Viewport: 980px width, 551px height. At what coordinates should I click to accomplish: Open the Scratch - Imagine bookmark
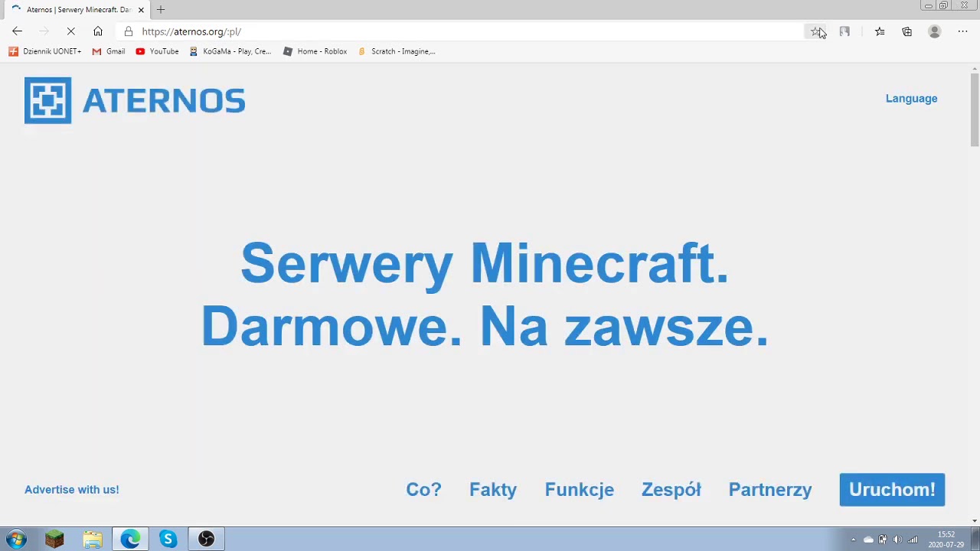397,51
